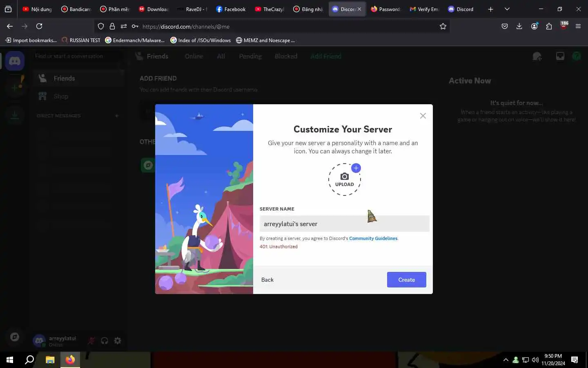Open the Discord inbox icon
Screen dimensions: 588x368
[560, 56]
